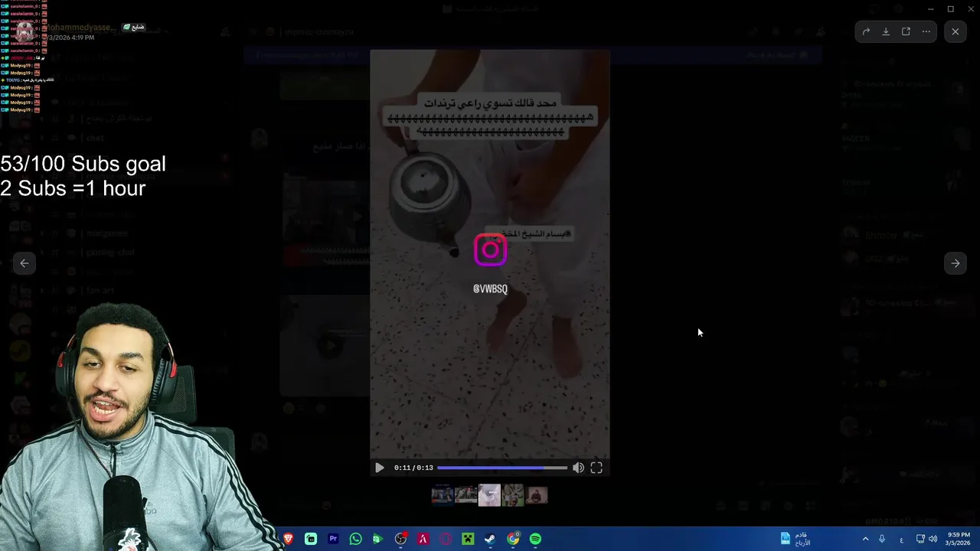This screenshot has width=980, height=551.
Task: Select the fifth thumbnail in the gallery strip
Action: click(x=537, y=495)
